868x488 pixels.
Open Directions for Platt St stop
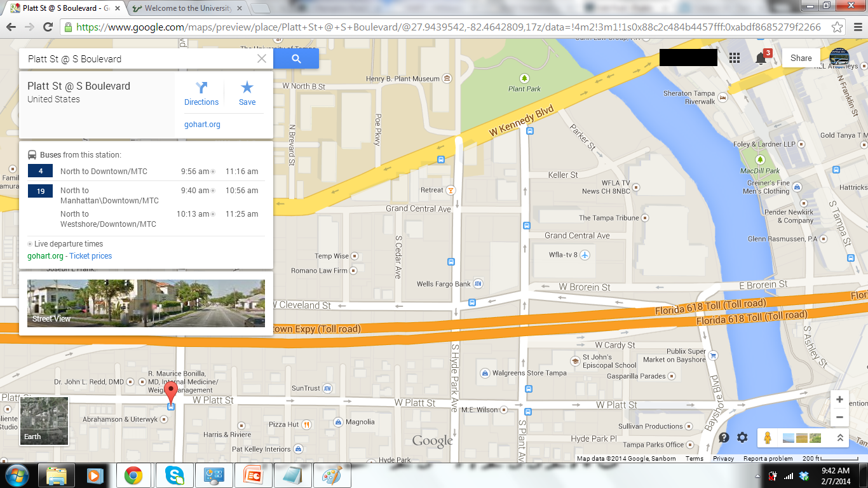tap(201, 93)
